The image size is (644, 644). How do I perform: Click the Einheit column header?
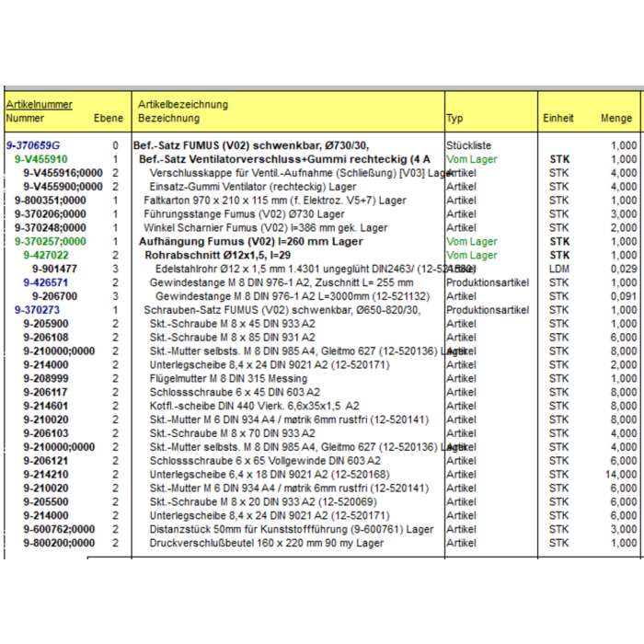pos(558,119)
